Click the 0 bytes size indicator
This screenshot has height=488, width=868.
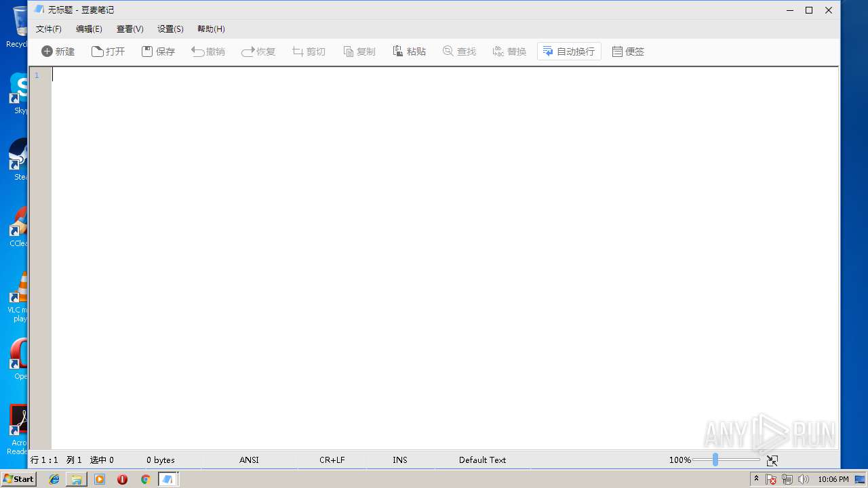[x=161, y=460]
